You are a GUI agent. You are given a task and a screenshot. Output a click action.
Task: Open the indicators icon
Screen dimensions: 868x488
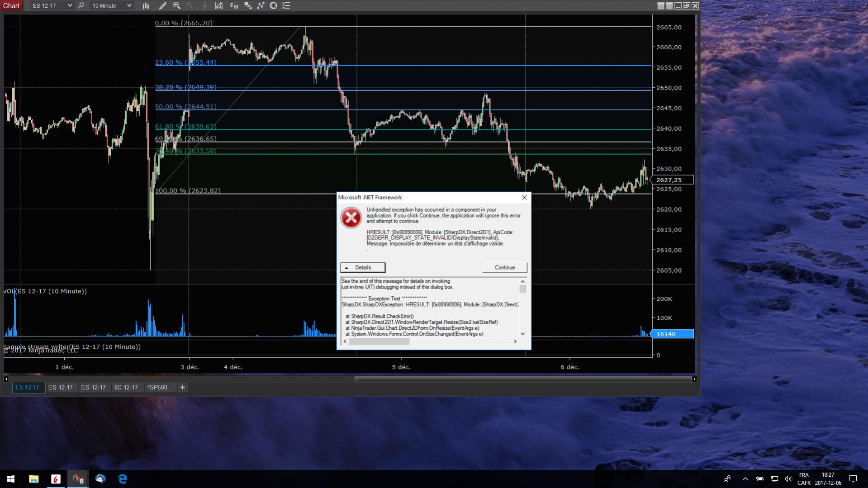(261, 5)
